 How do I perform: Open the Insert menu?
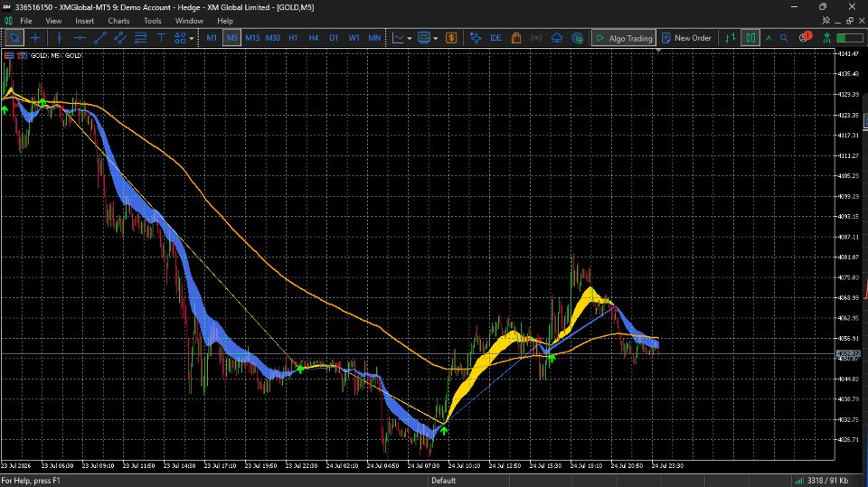85,21
